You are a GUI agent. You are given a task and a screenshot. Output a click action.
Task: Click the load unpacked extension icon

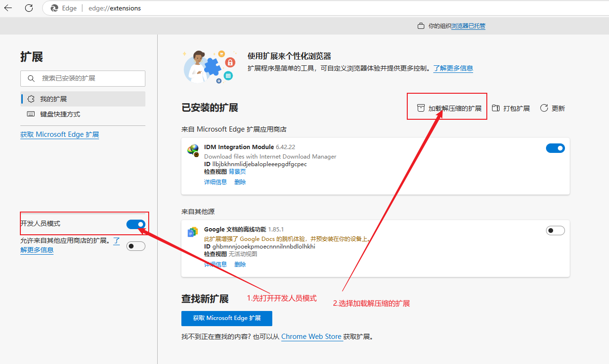point(421,108)
